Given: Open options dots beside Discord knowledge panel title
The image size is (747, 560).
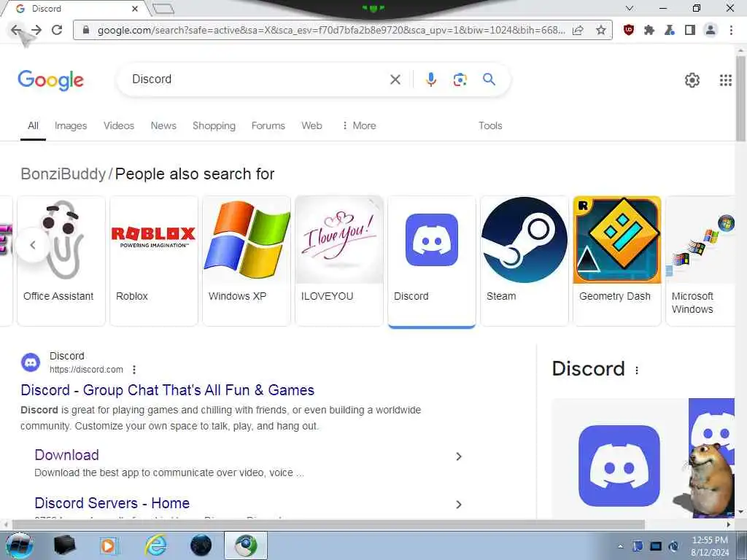Looking at the screenshot, I should pyautogui.click(x=637, y=370).
